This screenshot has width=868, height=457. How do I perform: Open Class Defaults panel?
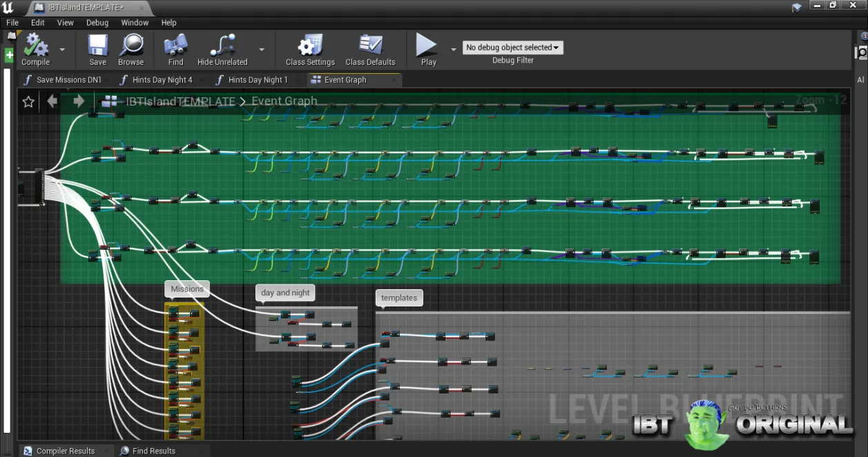point(370,50)
